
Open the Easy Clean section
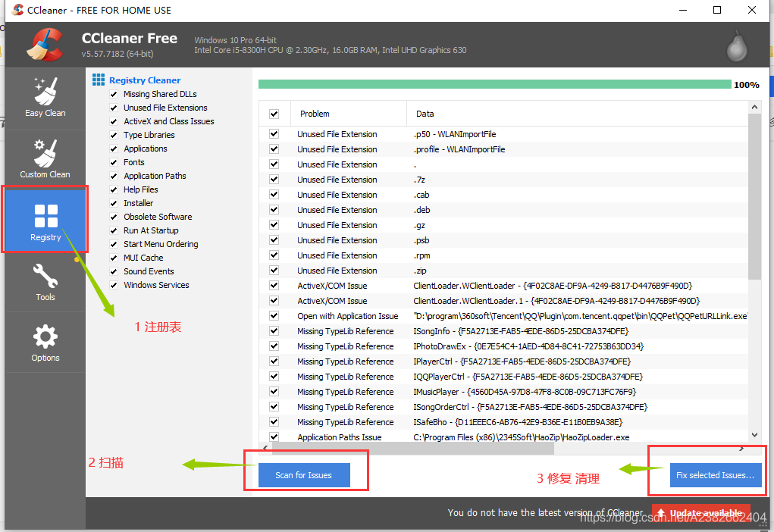coord(45,97)
